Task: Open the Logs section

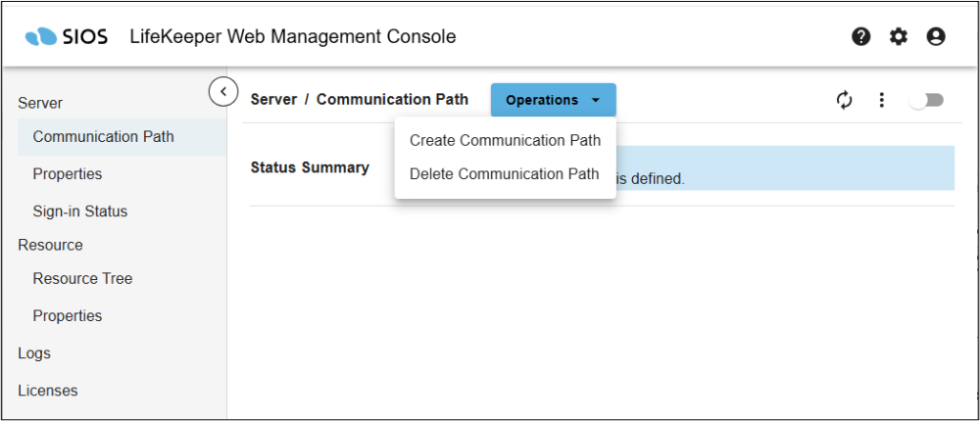Action: (34, 353)
